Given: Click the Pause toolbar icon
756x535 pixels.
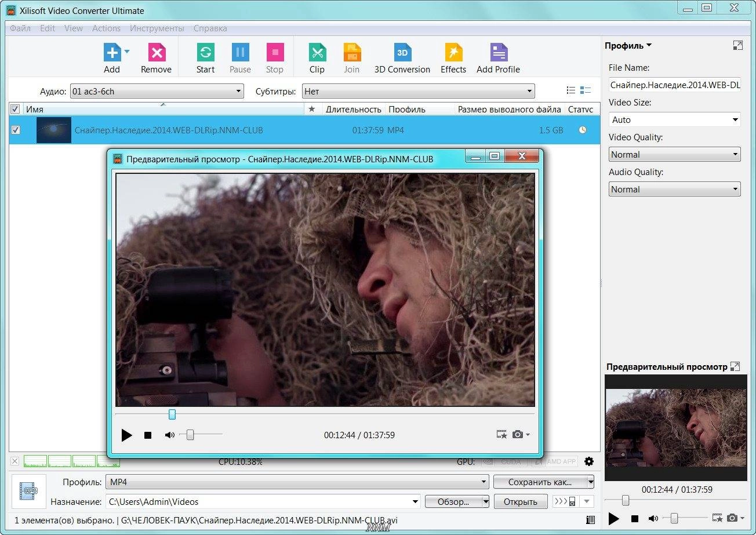Looking at the screenshot, I should pyautogui.click(x=240, y=53).
